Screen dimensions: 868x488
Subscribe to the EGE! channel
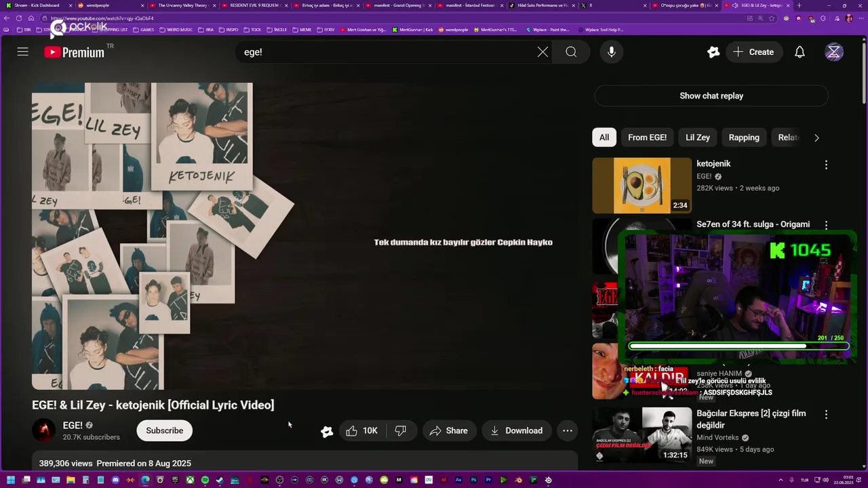tap(164, 430)
